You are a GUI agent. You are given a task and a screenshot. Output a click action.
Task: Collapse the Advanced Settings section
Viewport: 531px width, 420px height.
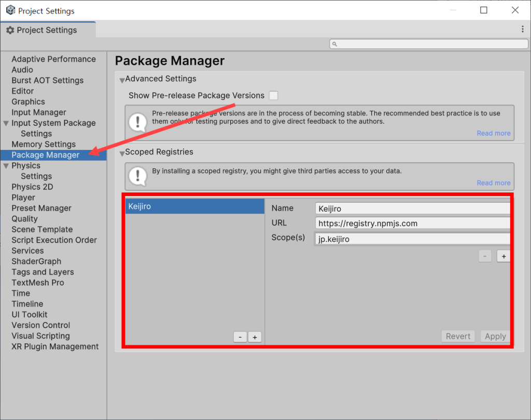click(122, 78)
